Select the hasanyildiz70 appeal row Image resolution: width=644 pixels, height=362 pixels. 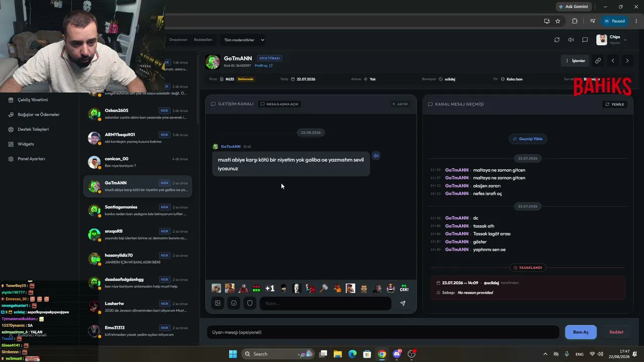pos(138,258)
